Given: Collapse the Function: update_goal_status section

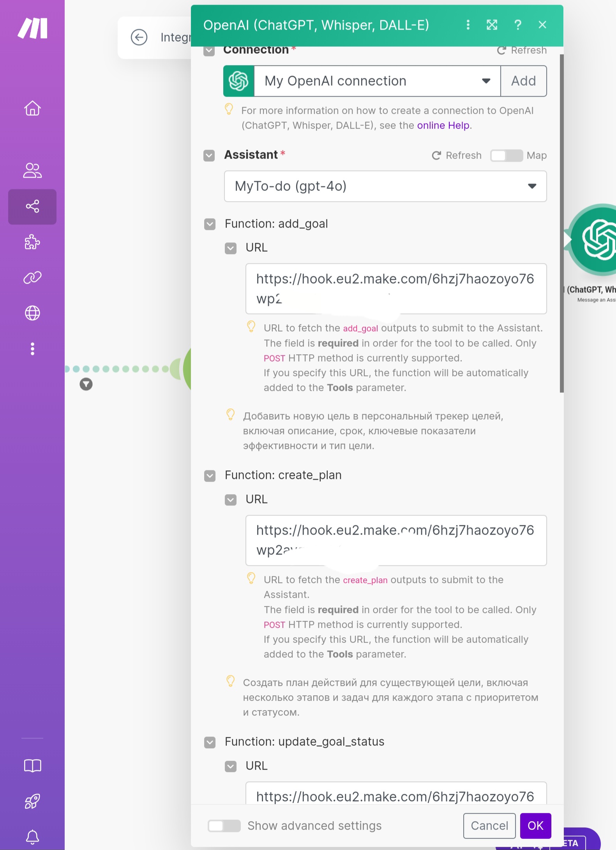Looking at the screenshot, I should coord(210,742).
